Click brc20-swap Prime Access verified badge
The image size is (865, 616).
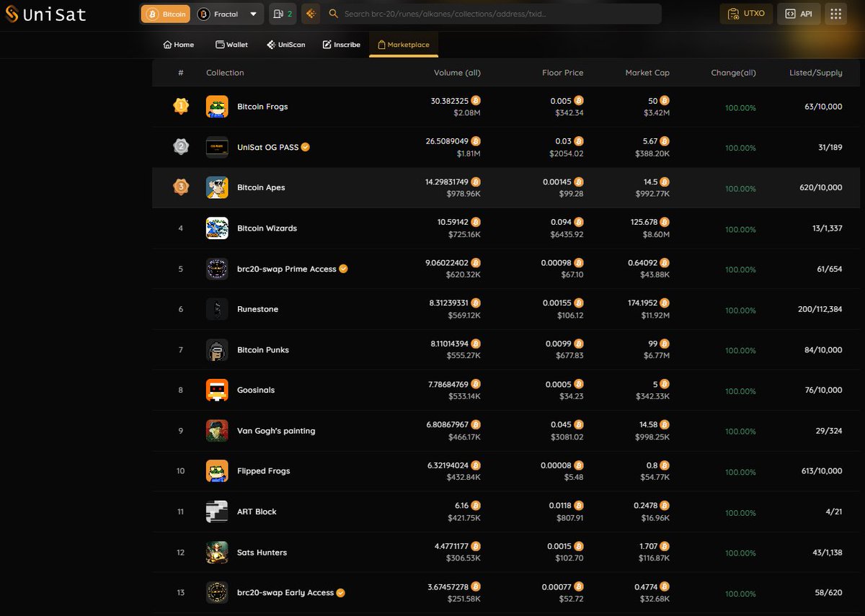(343, 269)
